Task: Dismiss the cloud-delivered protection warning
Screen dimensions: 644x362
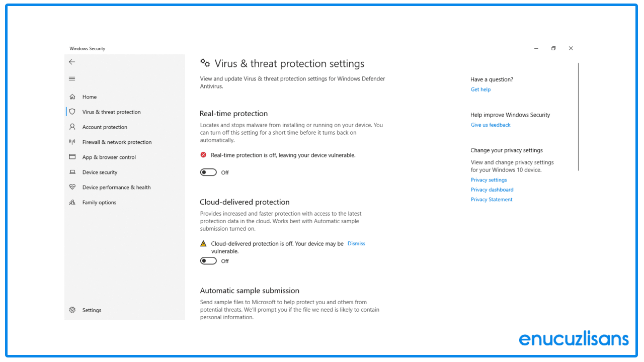Action: [x=356, y=243]
